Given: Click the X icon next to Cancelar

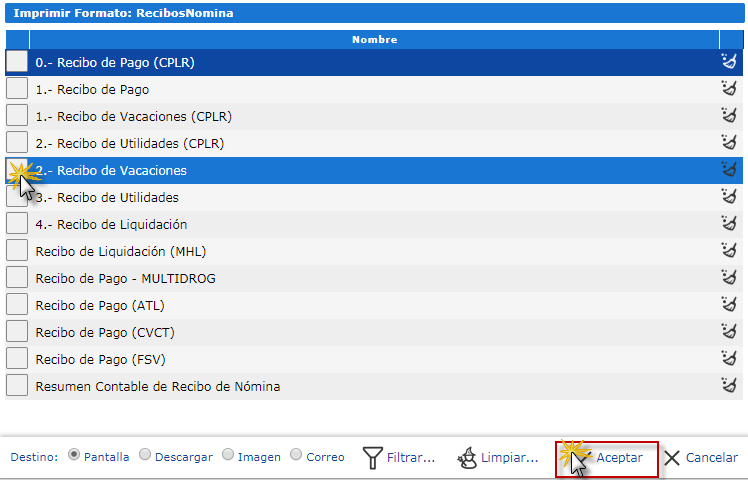Looking at the screenshot, I should coord(672,458).
